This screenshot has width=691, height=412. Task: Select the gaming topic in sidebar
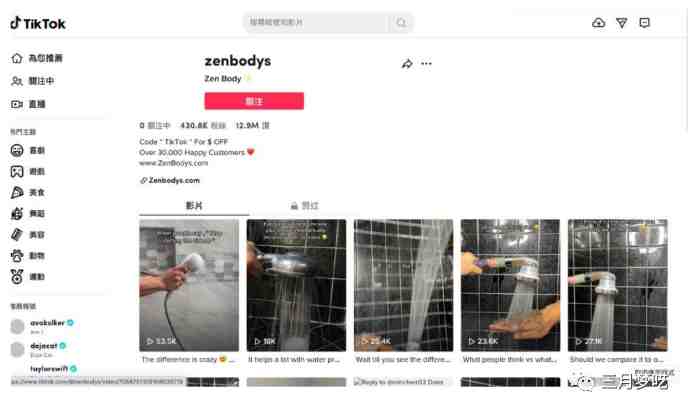pyautogui.click(x=28, y=171)
